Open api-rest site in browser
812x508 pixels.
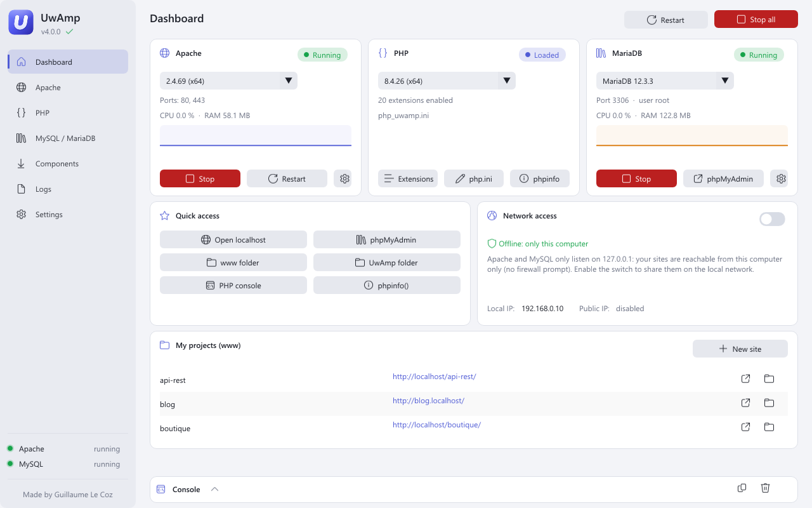click(x=746, y=378)
